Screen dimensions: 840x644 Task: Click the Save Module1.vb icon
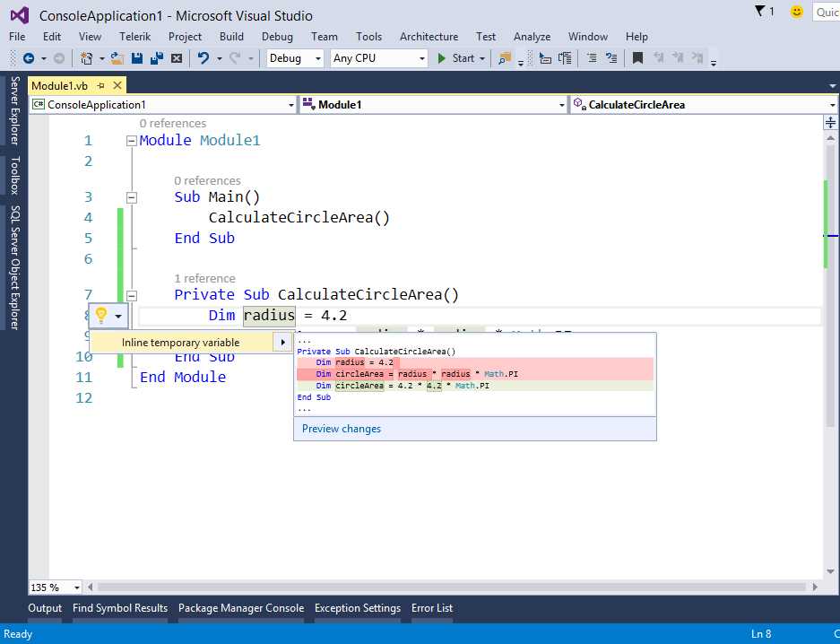click(x=135, y=59)
